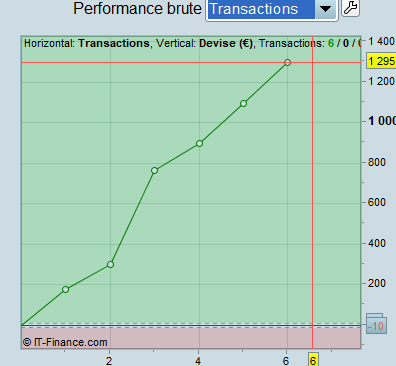This screenshot has width=396, height=366.
Task: Click the green winning transactions count 6
Action: click(331, 43)
